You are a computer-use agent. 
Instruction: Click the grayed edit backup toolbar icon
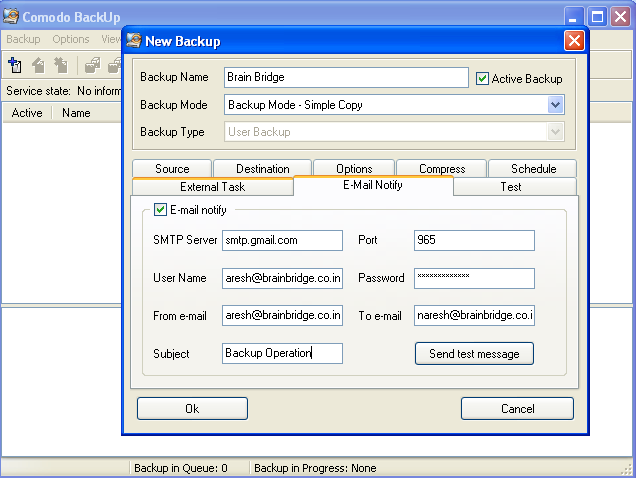[x=38, y=65]
